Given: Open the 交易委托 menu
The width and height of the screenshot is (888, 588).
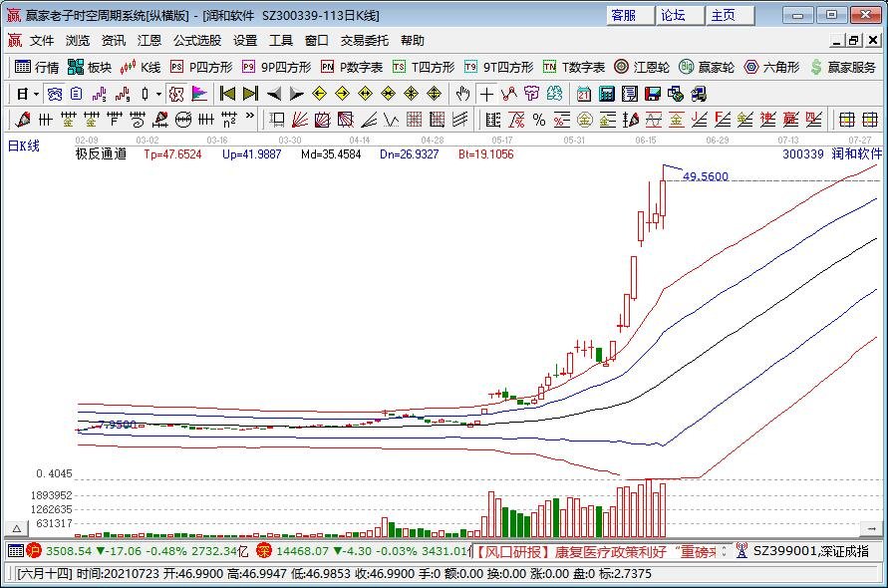Looking at the screenshot, I should 365,41.
